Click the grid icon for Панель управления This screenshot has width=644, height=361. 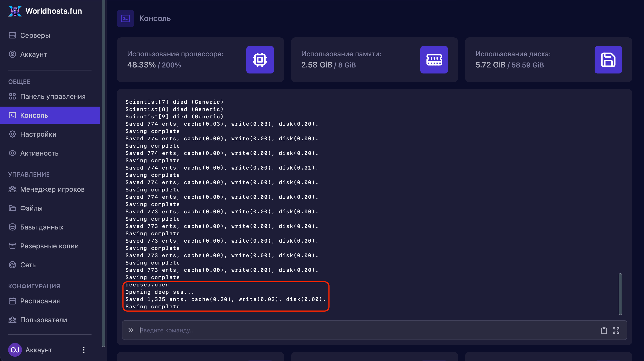click(x=12, y=96)
